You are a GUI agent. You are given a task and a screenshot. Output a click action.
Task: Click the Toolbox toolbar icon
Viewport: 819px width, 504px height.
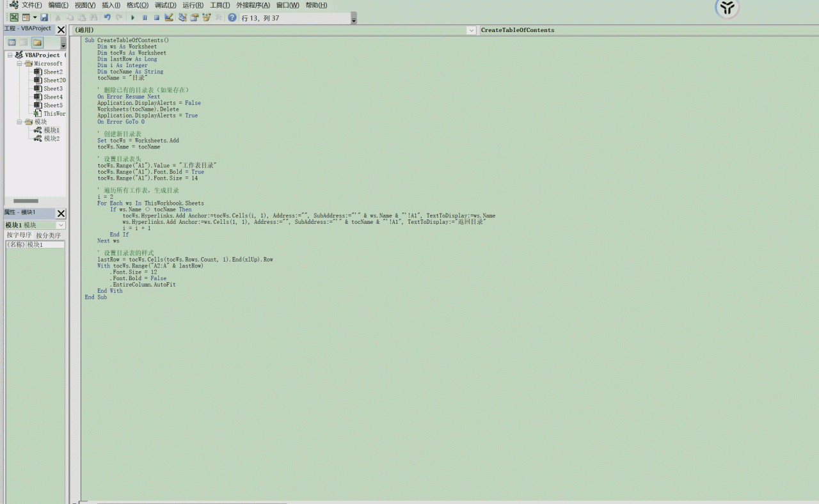coord(218,18)
